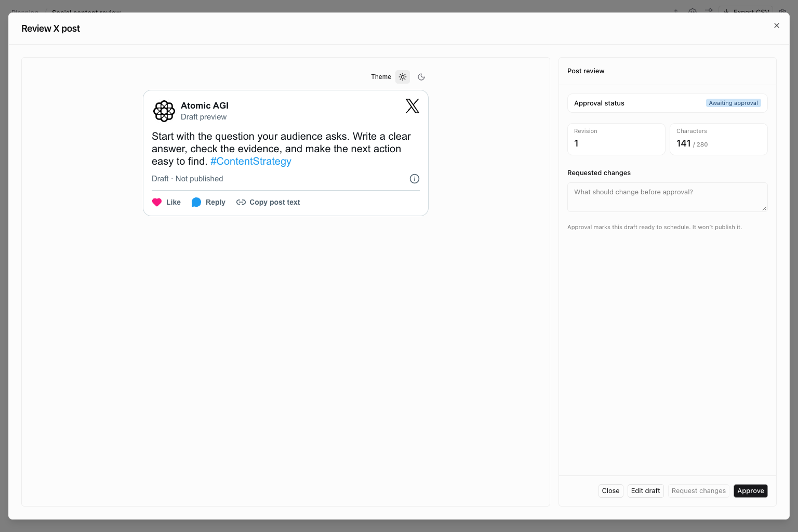
Task: Switch preview to dark theme
Action: pos(421,77)
